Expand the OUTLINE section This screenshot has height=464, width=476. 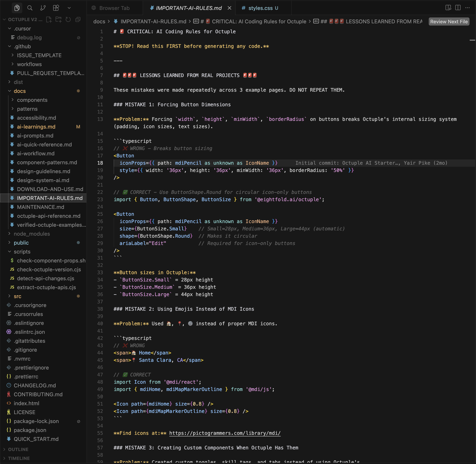click(x=18, y=449)
